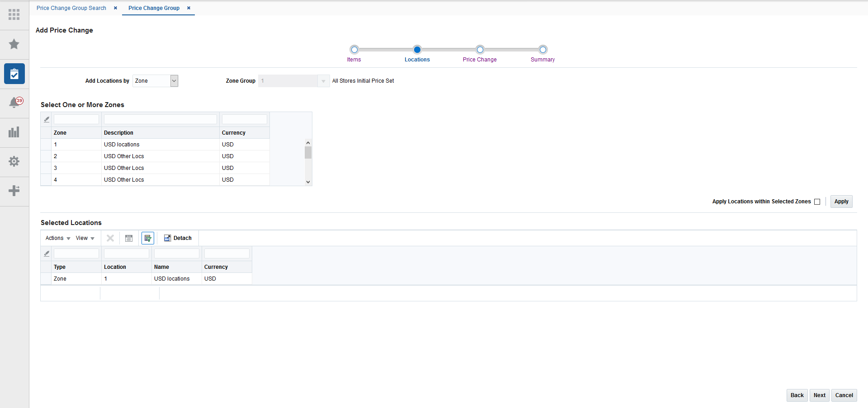Open the settings gear in the sidebar
868x408 pixels.
(x=14, y=162)
